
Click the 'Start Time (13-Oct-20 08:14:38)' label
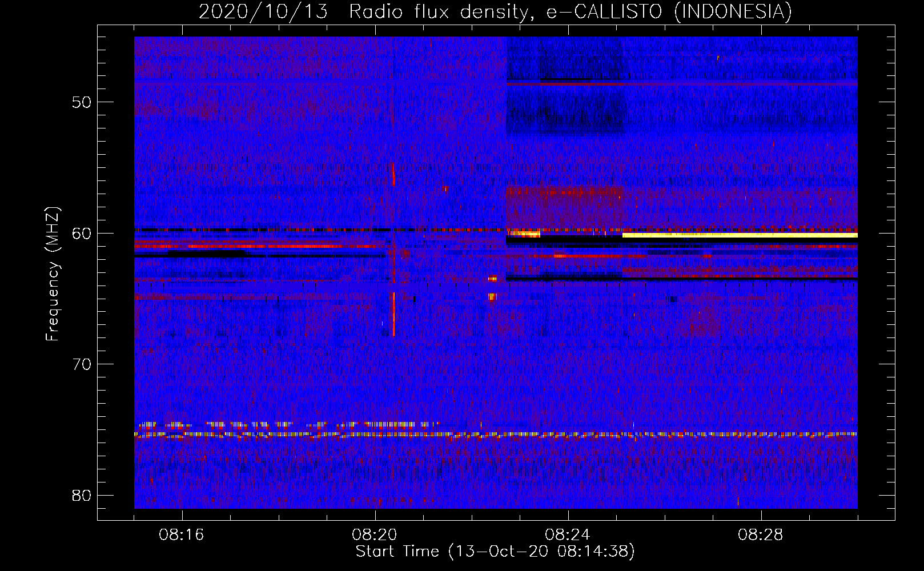[495, 552]
